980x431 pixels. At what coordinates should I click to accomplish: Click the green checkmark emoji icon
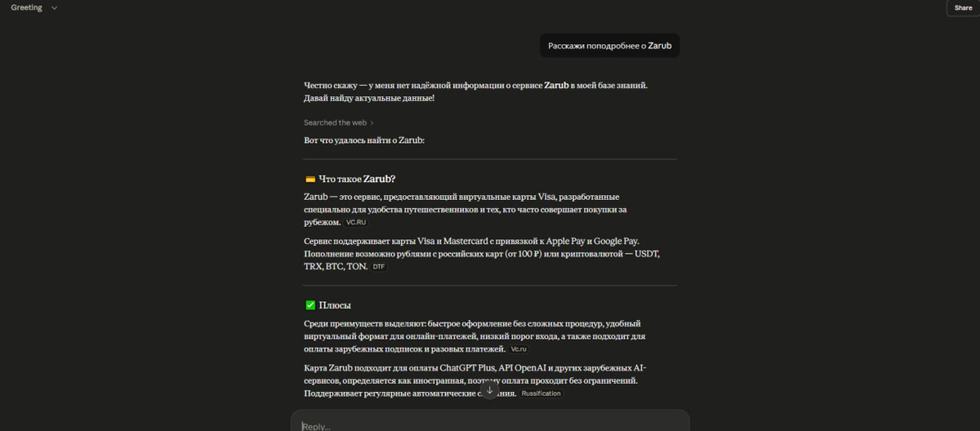(x=310, y=305)
